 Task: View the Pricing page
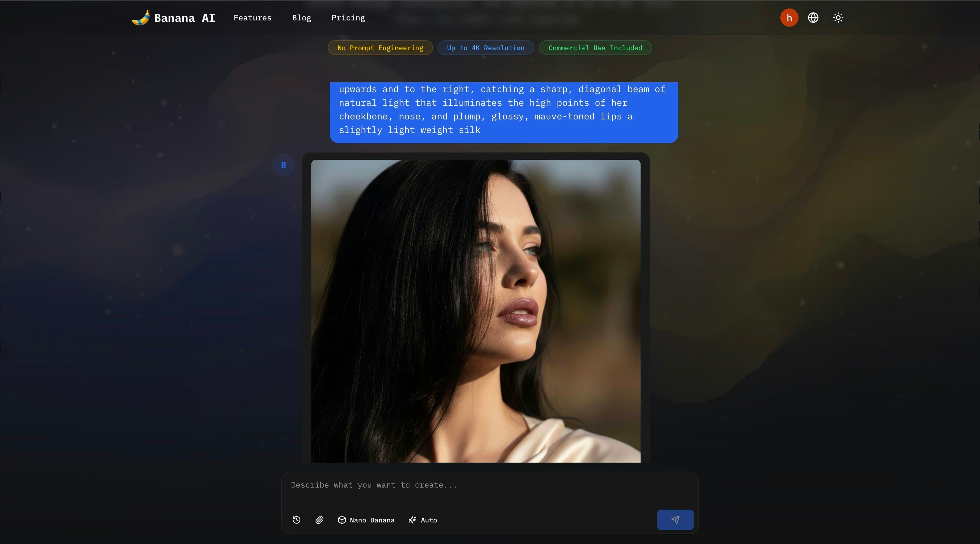coord(348,18)
